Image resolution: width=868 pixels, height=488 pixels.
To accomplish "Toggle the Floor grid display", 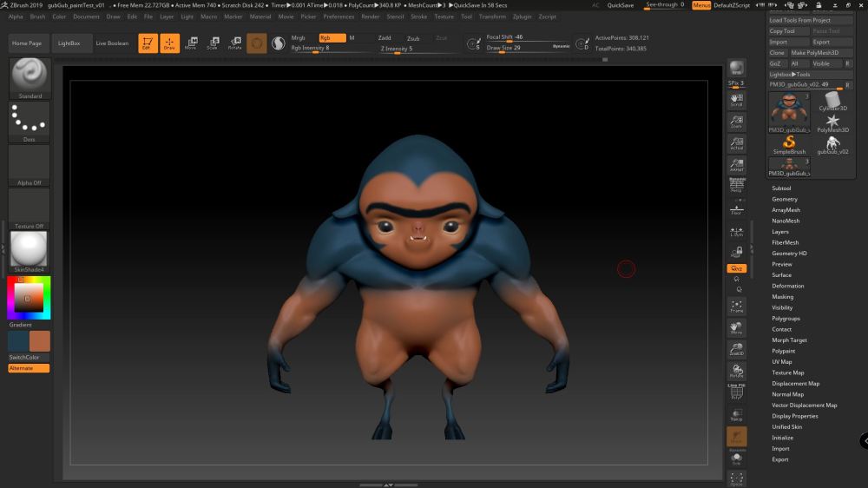I will 736,210.
